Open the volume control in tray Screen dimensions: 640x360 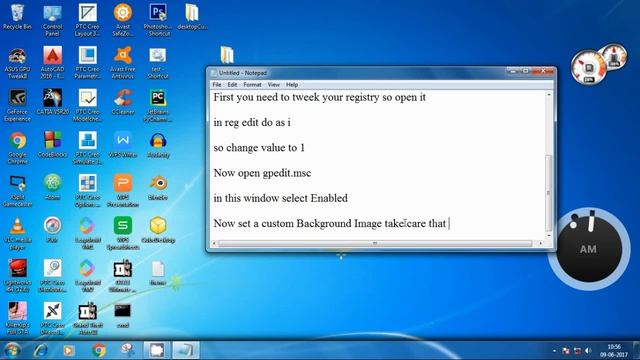[588, 351]
